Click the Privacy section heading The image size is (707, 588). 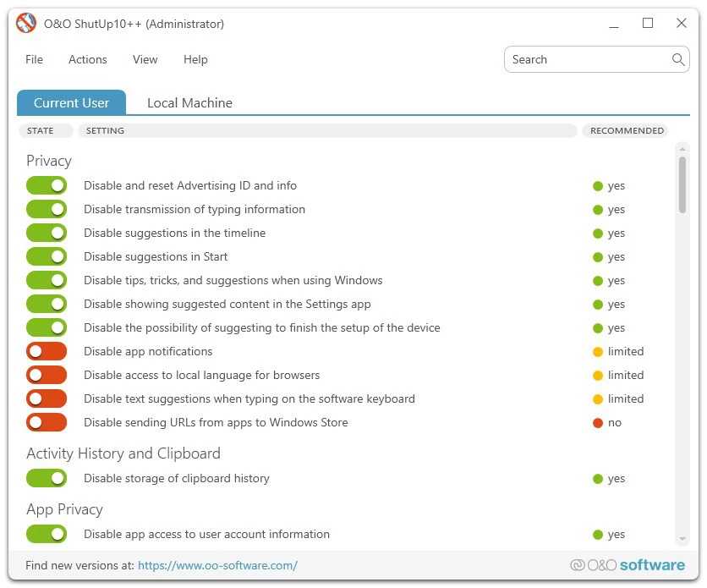coord(49,161)
